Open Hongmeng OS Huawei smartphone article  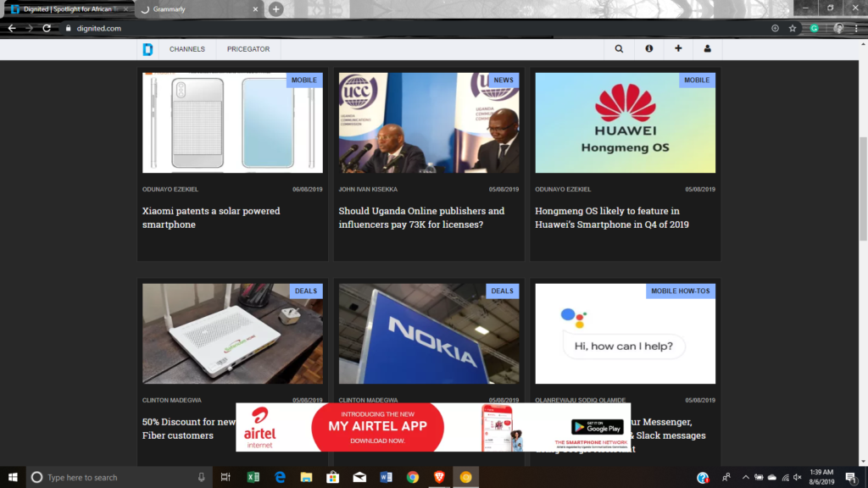coord(612,218)
